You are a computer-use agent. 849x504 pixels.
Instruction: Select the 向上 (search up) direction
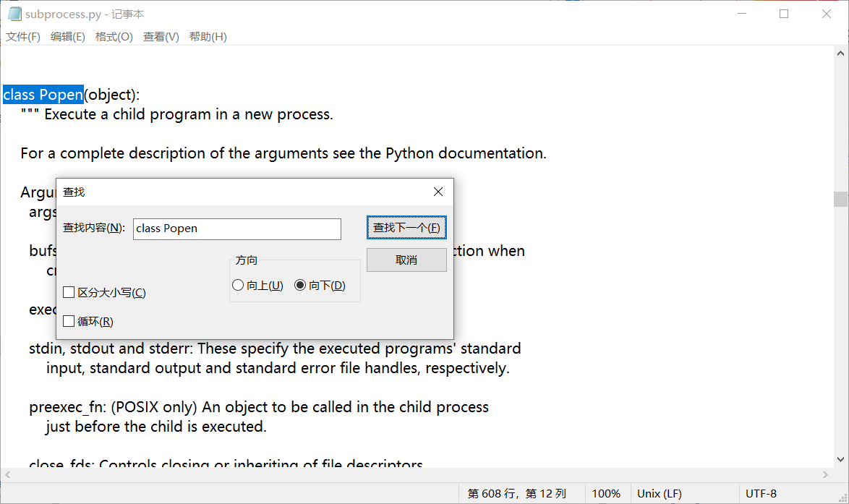pyautogui.click(x=238, y=285)
